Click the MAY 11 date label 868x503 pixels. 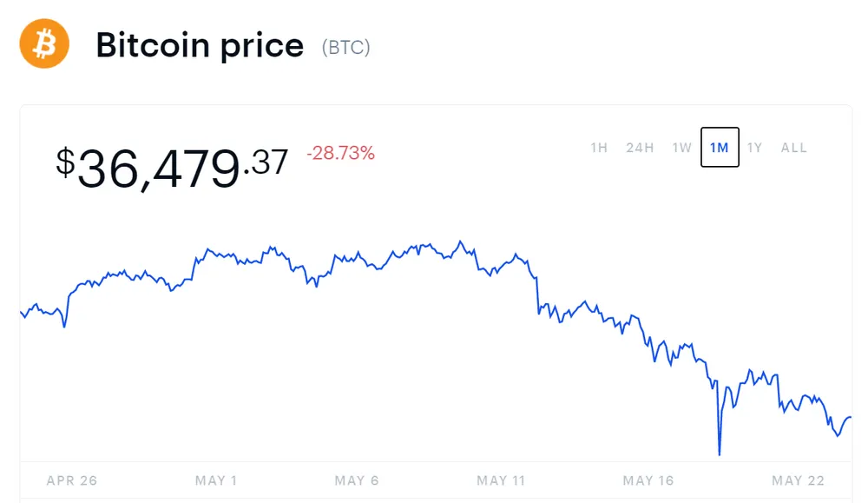click(501, 480)
